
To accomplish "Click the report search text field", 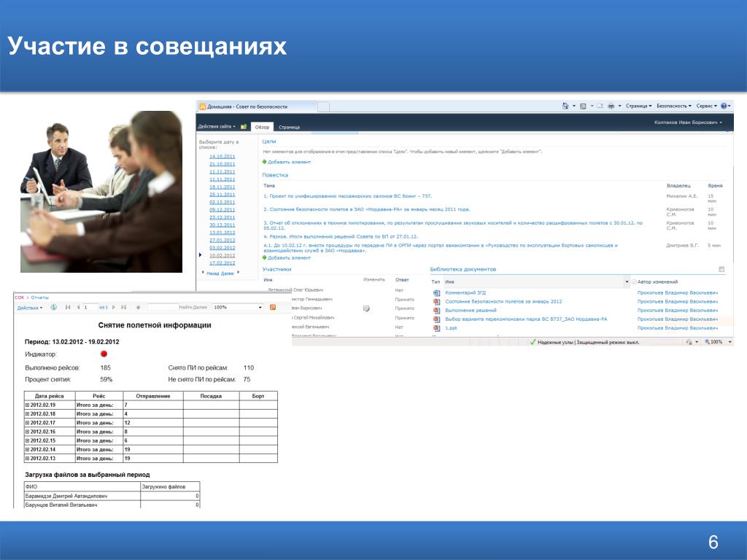I will 163,308.
